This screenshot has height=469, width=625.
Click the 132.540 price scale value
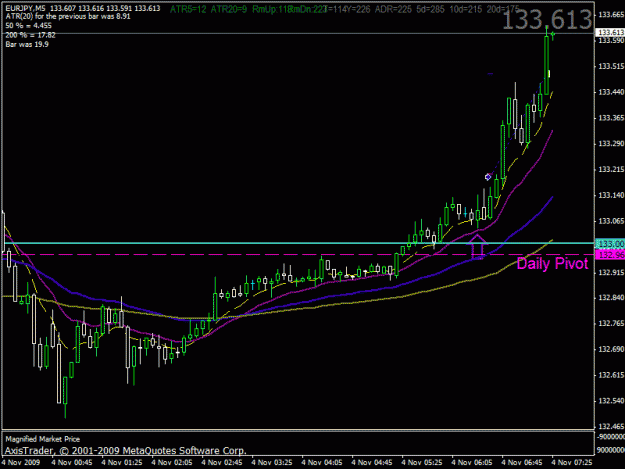coord(611,401)
